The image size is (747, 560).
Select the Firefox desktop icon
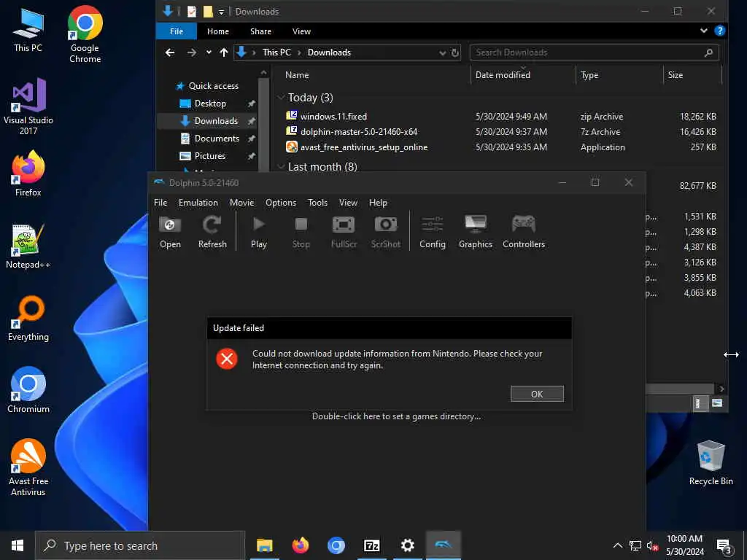[x=28, y=174]
